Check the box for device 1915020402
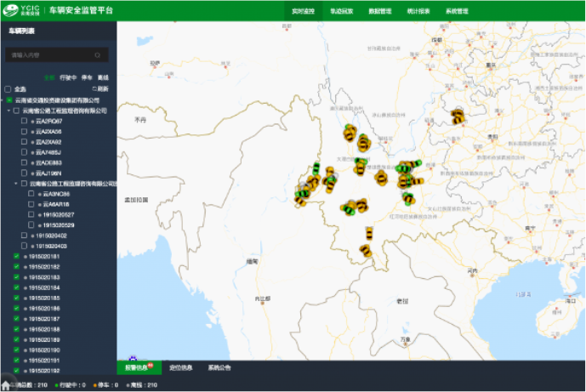The height and width of the screenshot is (392, 586). (25, 236)
